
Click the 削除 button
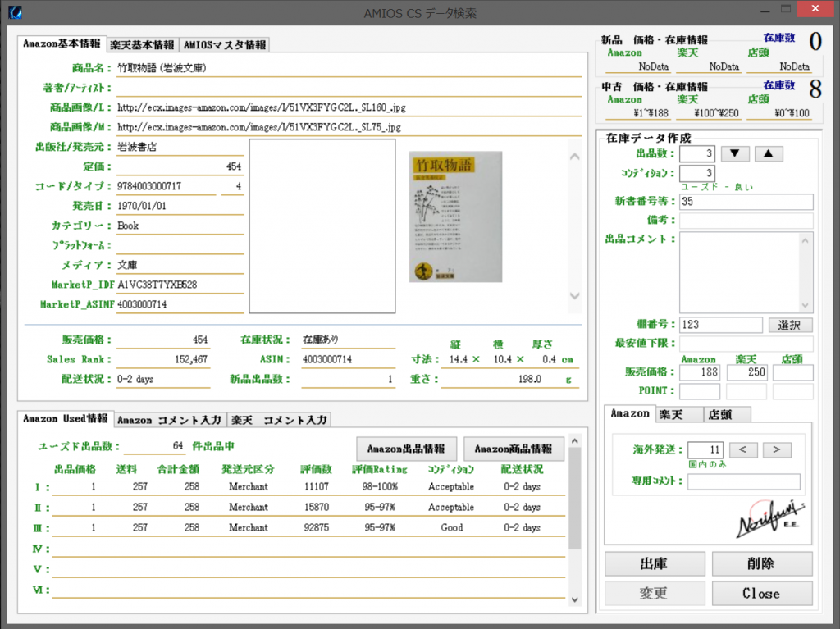coord(762,563)
